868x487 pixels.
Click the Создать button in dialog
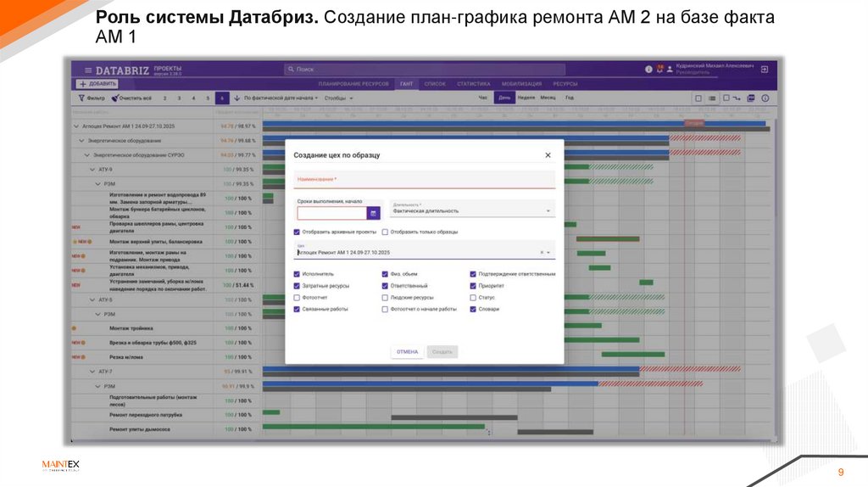[442, 352]
